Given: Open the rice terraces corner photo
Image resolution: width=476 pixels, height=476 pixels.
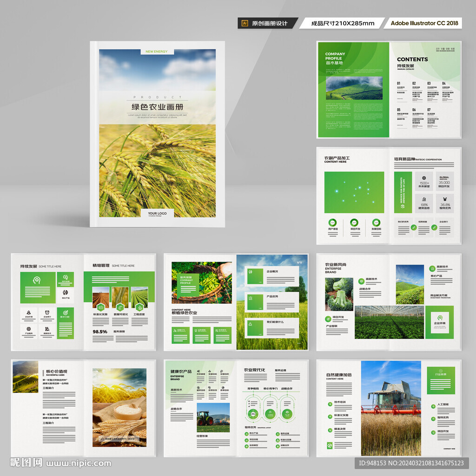Looking at the screenshot, I should [x=26, y=377].
